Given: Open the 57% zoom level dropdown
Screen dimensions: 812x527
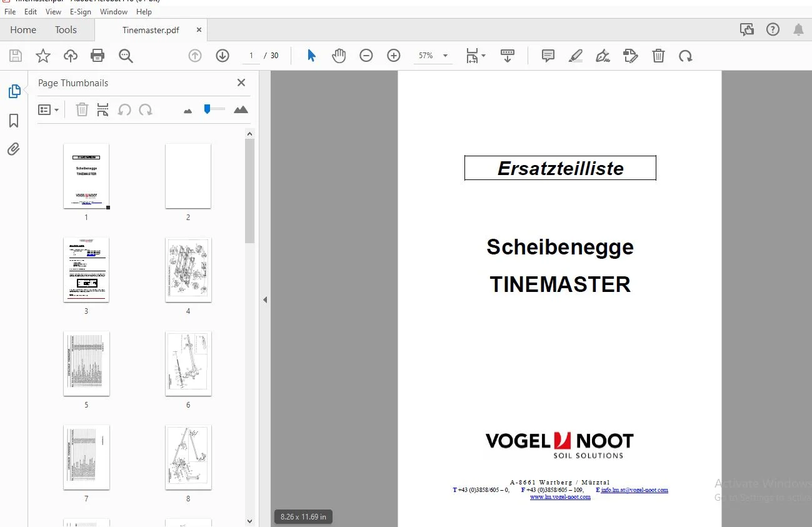Looking at the screenshot, I should point(433,56).
